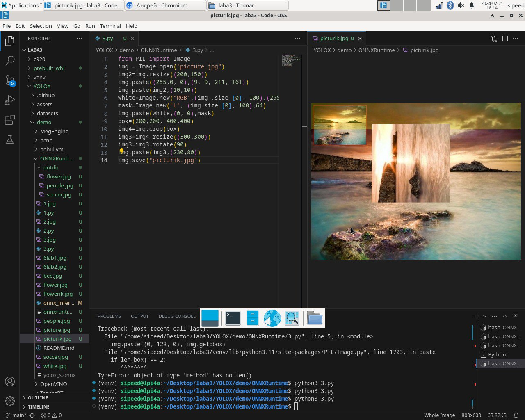525x420 pixels.
Task: Open the Extensions view
Action: tap(10, 120)
